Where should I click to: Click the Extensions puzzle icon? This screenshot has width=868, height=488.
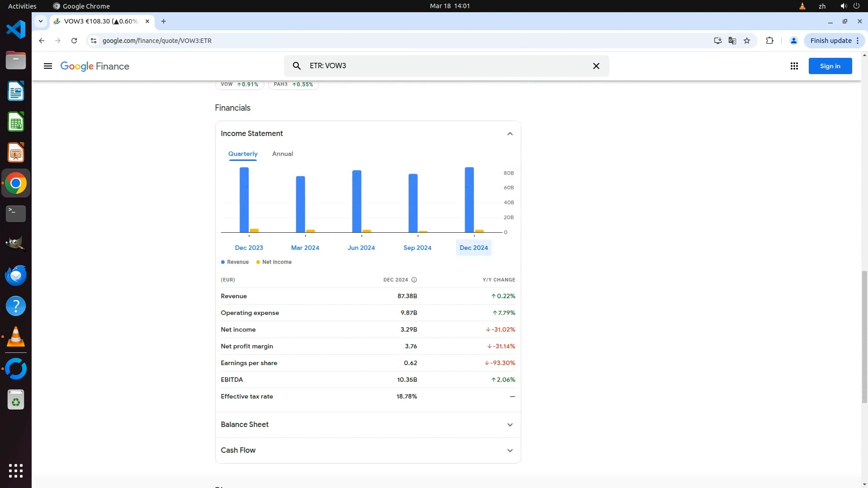[x=769, y=41]
